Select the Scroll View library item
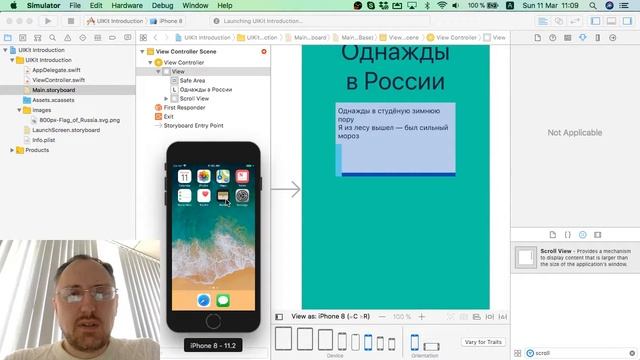The width and height of the screenshot is (640, 360). (575, 258)
